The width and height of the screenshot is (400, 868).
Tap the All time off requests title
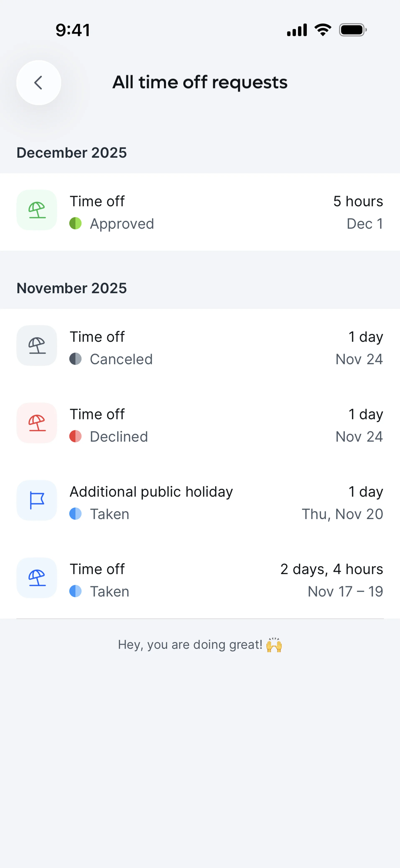[x=200, y=83]
